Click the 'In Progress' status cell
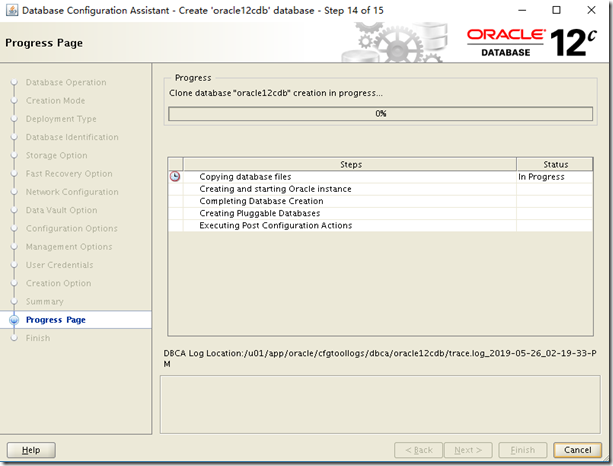Viewport: 613px width, 466px height. point(554,177)
